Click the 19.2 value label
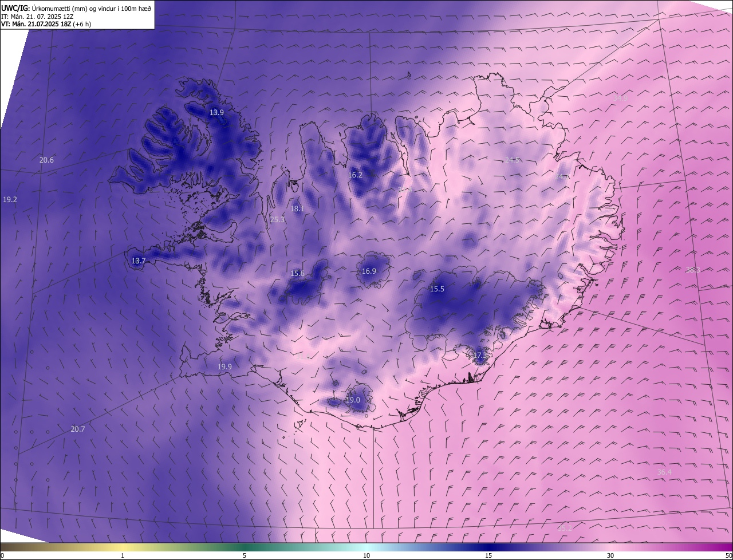This screenshot has height=560, width=733. [x=10, y=200]
